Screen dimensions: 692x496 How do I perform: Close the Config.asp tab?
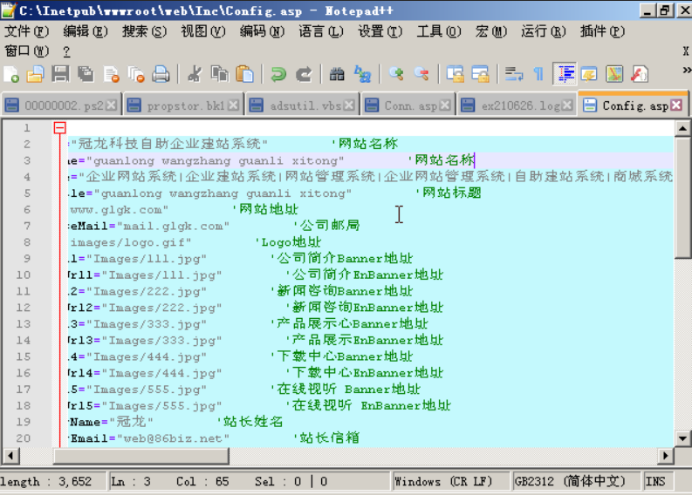click(x=677, y=105)
